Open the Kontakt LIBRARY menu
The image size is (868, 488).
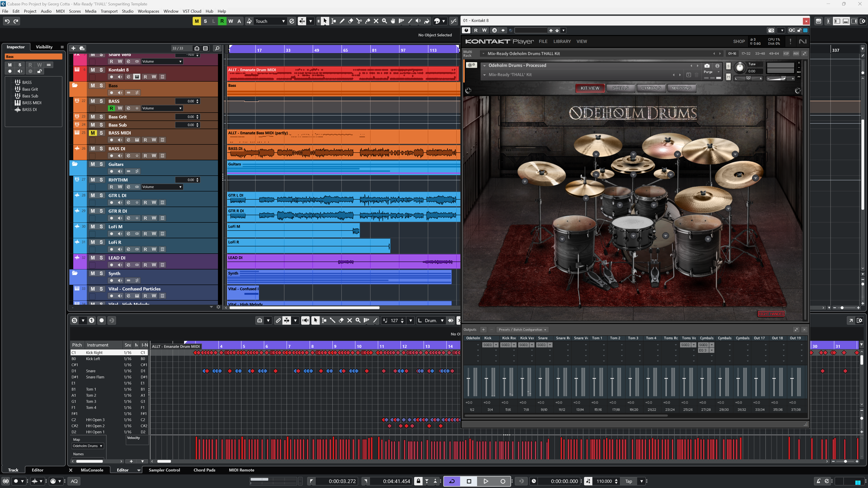pyautogui.click(x=562, y=41)
